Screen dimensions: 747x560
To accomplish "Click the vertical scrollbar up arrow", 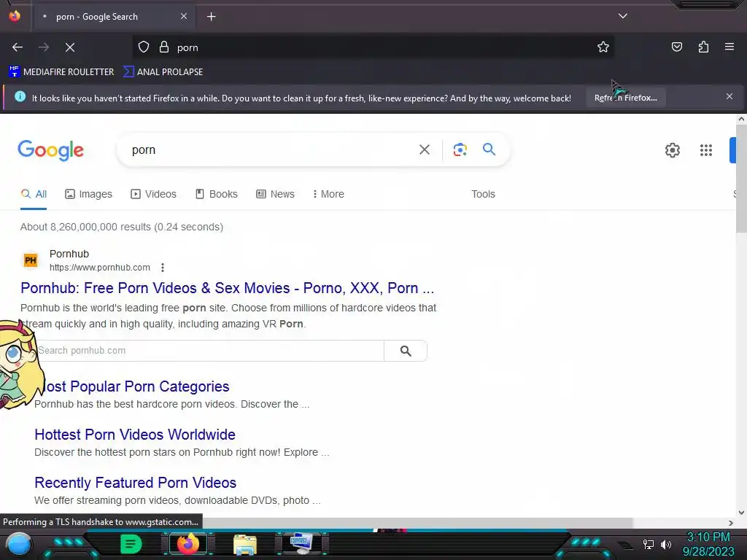I will tap(741, 120).
